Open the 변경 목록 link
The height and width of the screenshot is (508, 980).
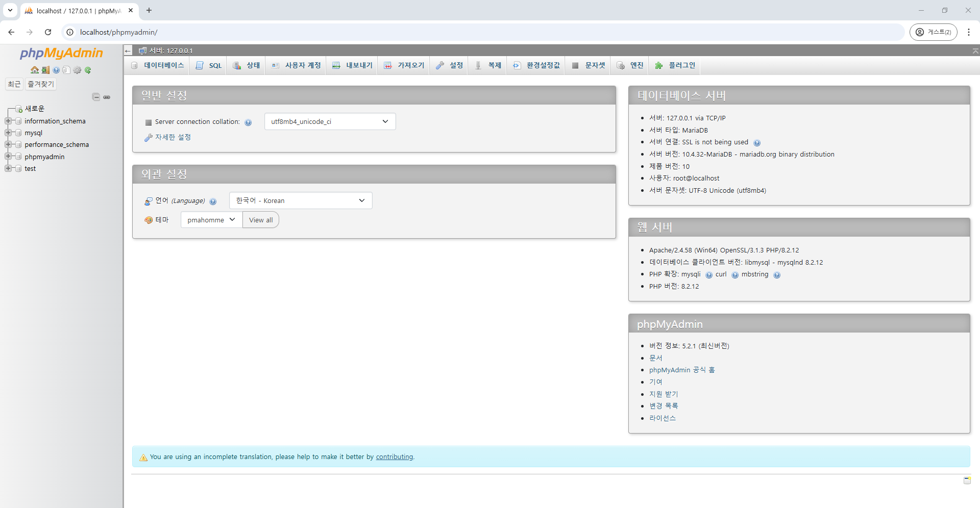coord(664,406)
